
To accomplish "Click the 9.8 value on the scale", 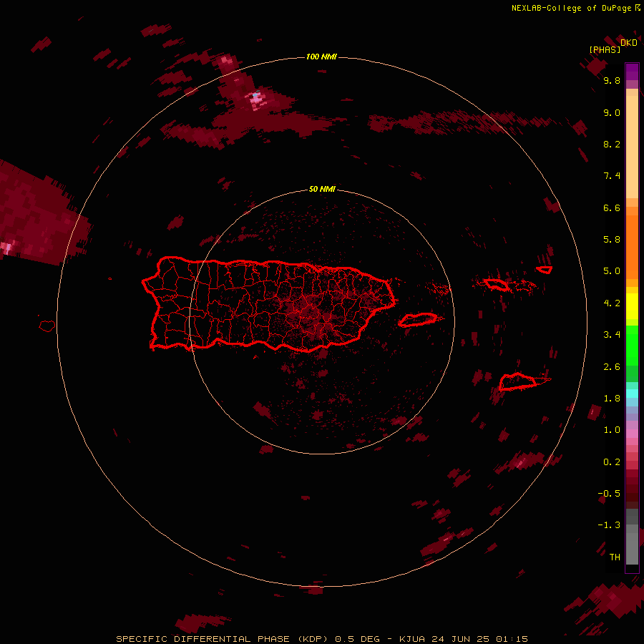I will (612, 80).
